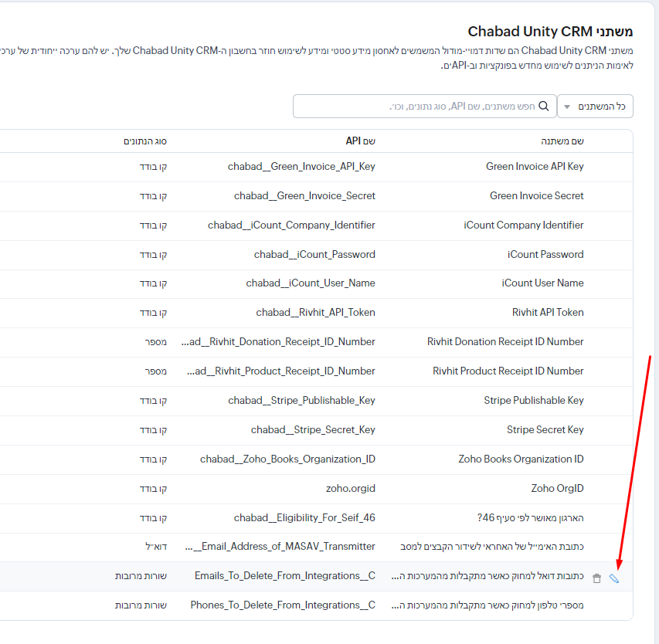Image resolution: width=659 pixels, height=644 pixels.
Task: Click שורות מרובות data type in Phones_To_Delete row
Action: tap(141, 605)
